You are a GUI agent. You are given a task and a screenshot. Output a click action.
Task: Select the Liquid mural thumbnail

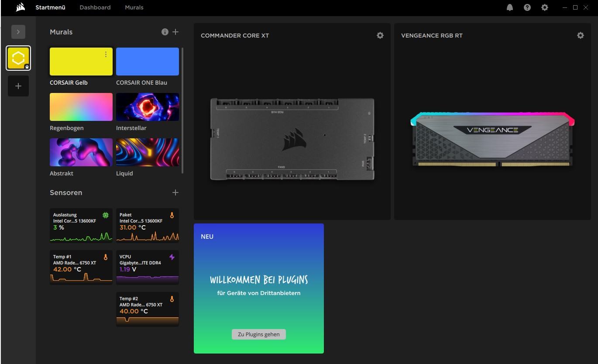[x=148, y=152]
